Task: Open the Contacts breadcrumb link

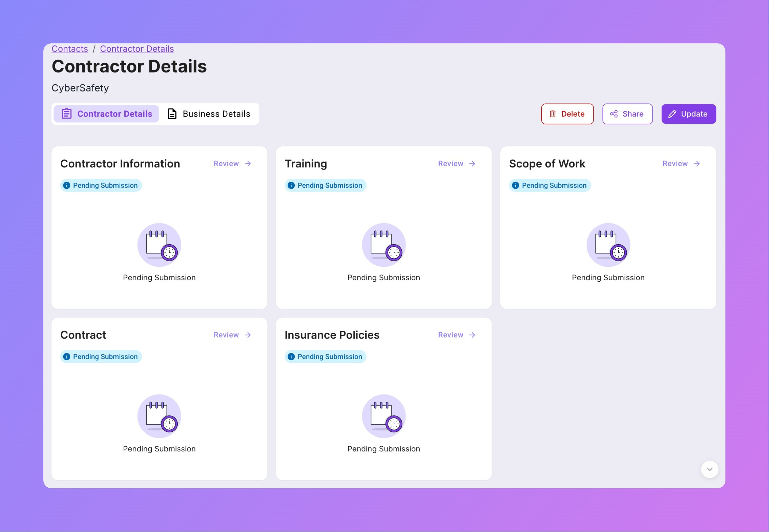Action: [x=70, y=49]
